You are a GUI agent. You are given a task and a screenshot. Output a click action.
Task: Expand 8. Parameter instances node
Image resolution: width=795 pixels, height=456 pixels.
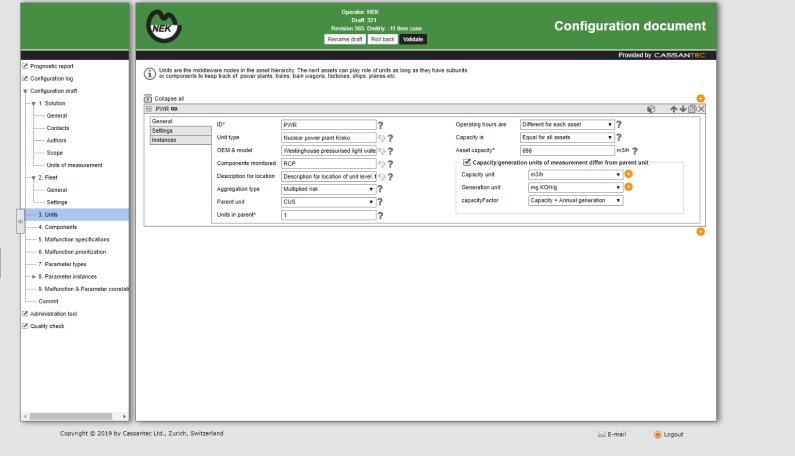(x=33, y=277)
